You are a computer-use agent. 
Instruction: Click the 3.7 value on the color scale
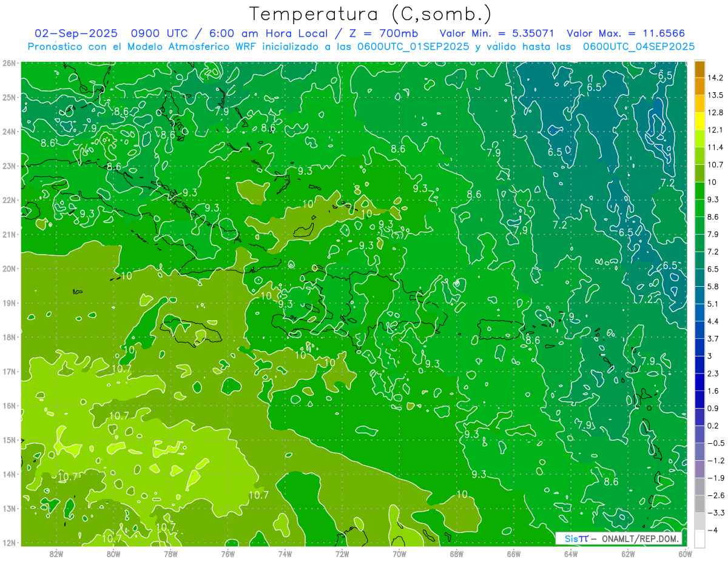pos(713,338)
